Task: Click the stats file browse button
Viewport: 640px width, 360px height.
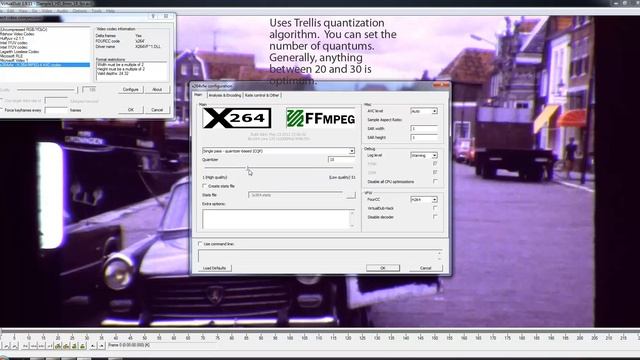Action: 351,195
